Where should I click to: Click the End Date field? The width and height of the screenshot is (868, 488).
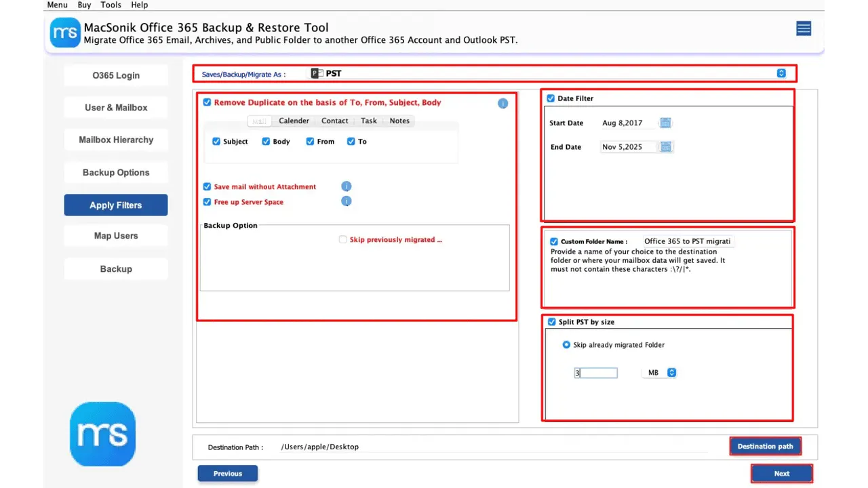(x=629, y=146)
